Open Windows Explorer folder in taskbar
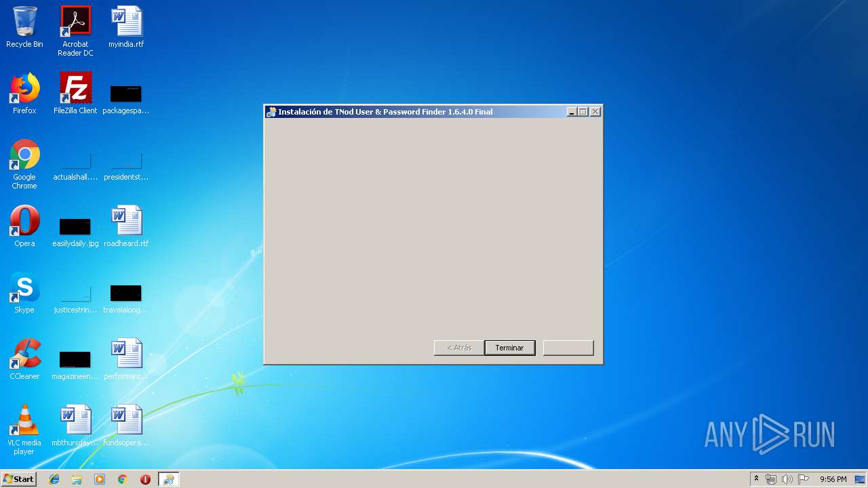Image resolution: width=868 pixels, height=488 pixels. click(x=77, y=479)
